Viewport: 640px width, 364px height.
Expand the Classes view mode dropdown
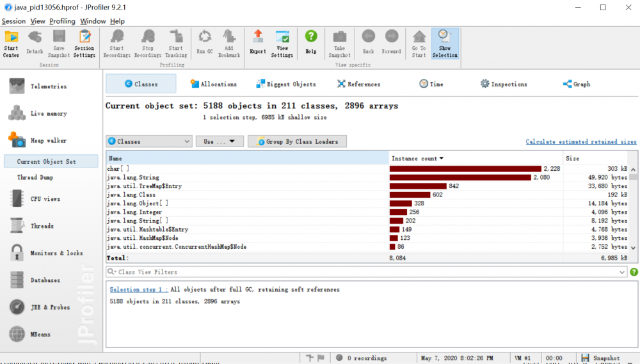coord(149,141)
